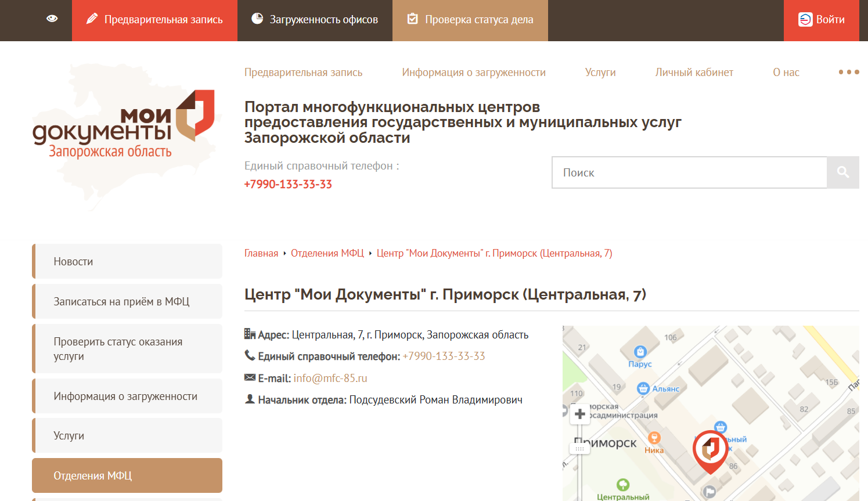
Task: Zoom in on the map with plus button
Action: coord(580,413)
